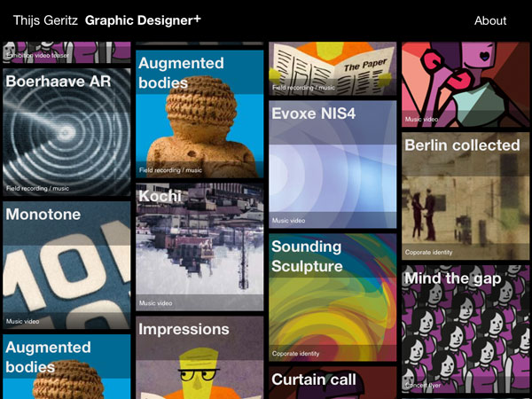This screenshot has width=532, height=399.
Task: Select the Monotone project title
Action: click(43, 215)
